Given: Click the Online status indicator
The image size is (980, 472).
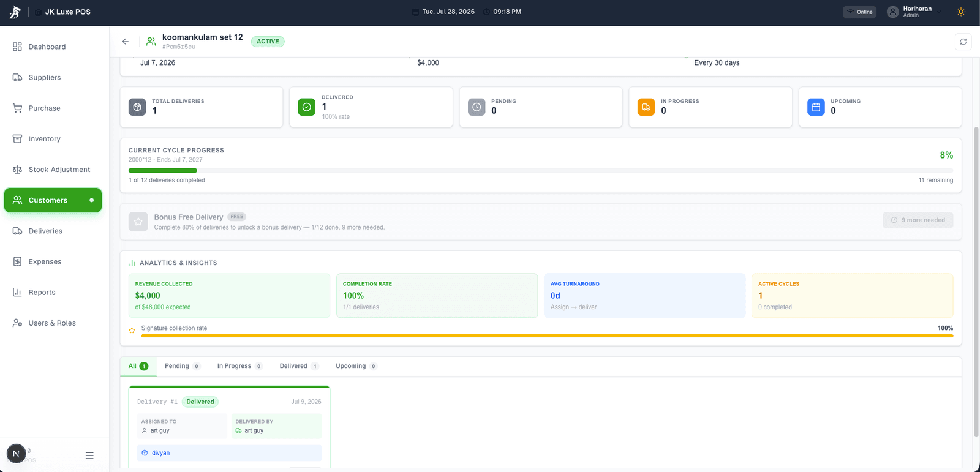Looking at the screenshot, I should point(859,12).
